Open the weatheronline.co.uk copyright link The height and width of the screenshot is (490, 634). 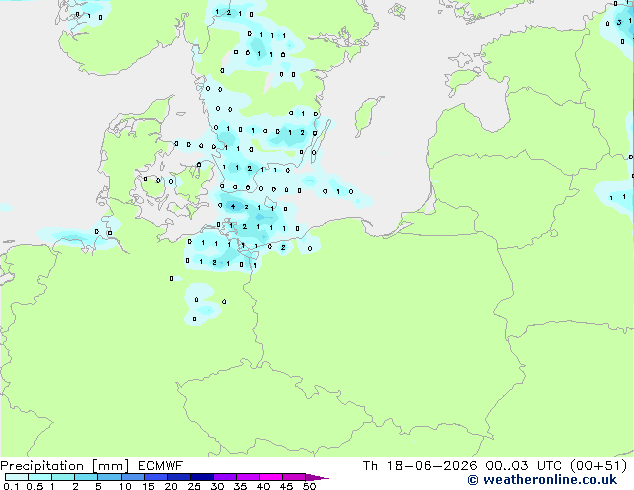542,480
